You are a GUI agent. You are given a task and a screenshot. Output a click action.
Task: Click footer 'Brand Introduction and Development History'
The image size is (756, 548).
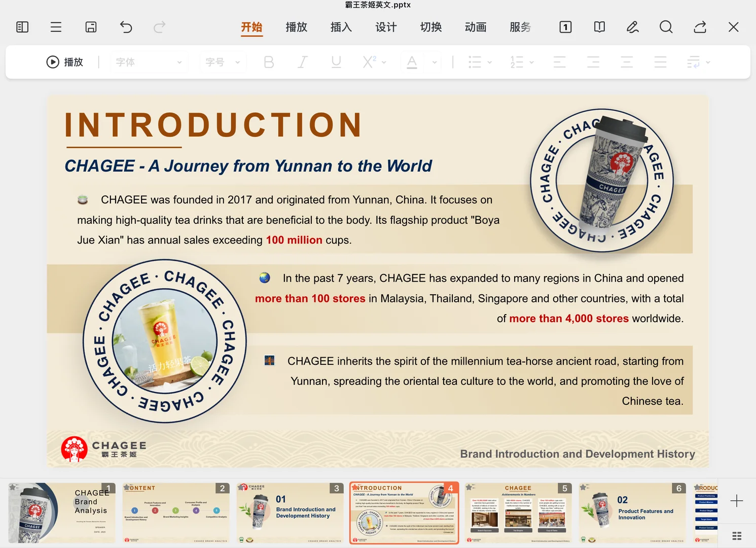(x=578, y=454)
